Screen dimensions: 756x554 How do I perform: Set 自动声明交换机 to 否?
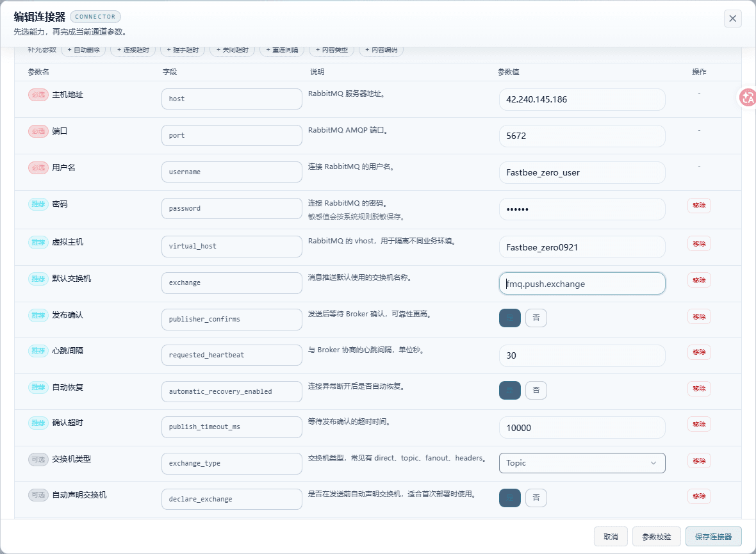coord(536,498)
